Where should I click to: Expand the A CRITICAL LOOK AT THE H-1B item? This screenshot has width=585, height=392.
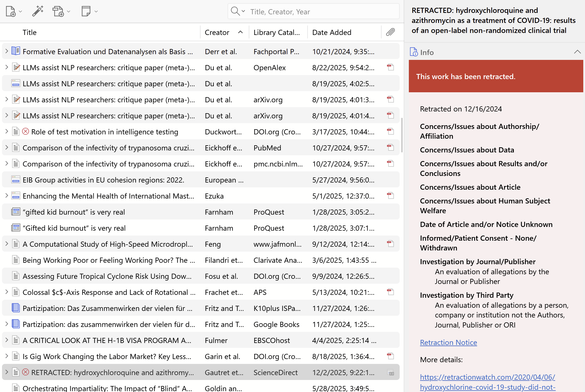pos(7,340)
